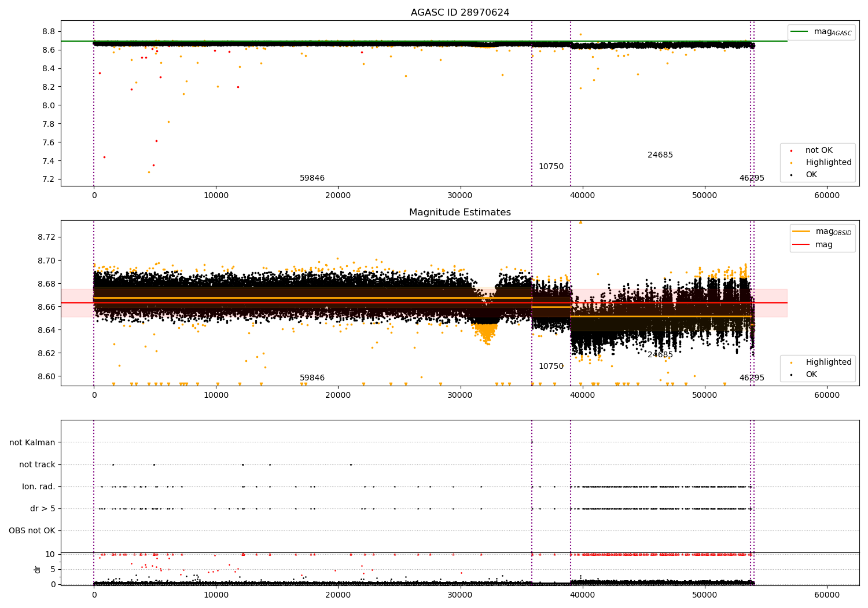This screenshot has width=868, height=608.
Task: Click the orange line sample beside mag OBSID
Action: pyautogui.click(x=802, y=232)
